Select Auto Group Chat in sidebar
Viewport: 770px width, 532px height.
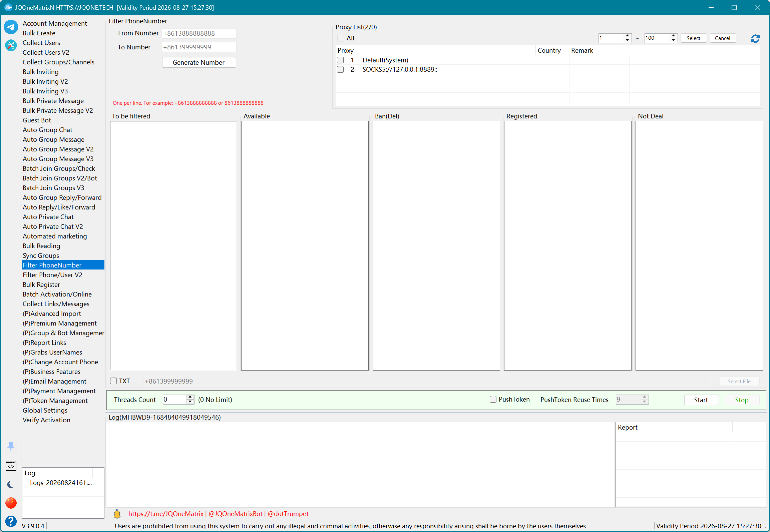(47, 130)
